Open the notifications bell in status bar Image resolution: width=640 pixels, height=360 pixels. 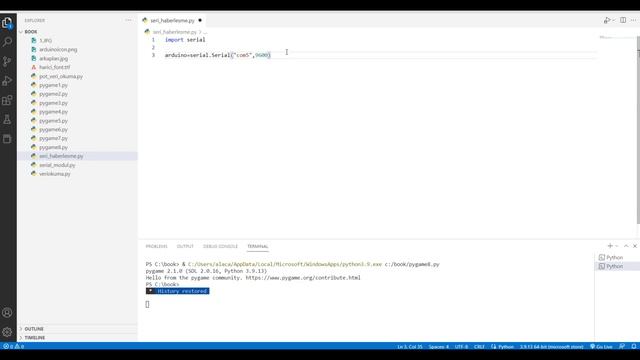pos(633,347)
